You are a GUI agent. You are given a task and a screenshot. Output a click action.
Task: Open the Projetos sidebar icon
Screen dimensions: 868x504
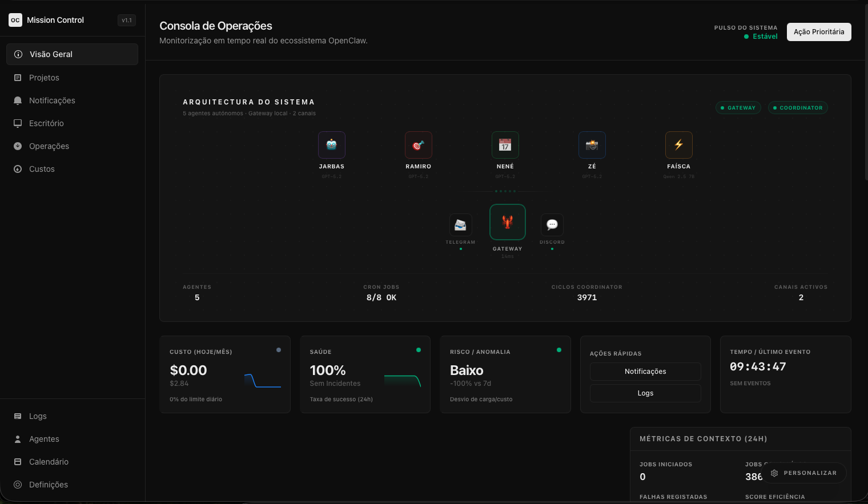18,78
